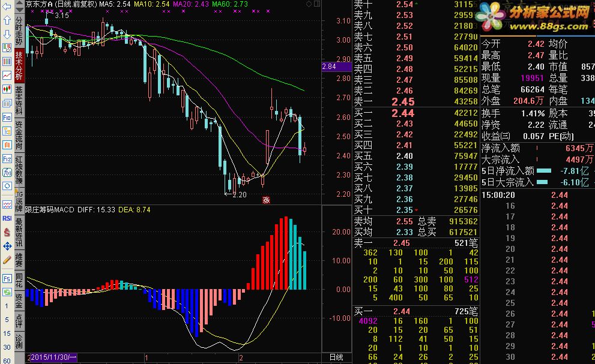This screenshot has width=595, height=364.
Task: Open the 资金流向 tab
Action: tap(19, 135)
